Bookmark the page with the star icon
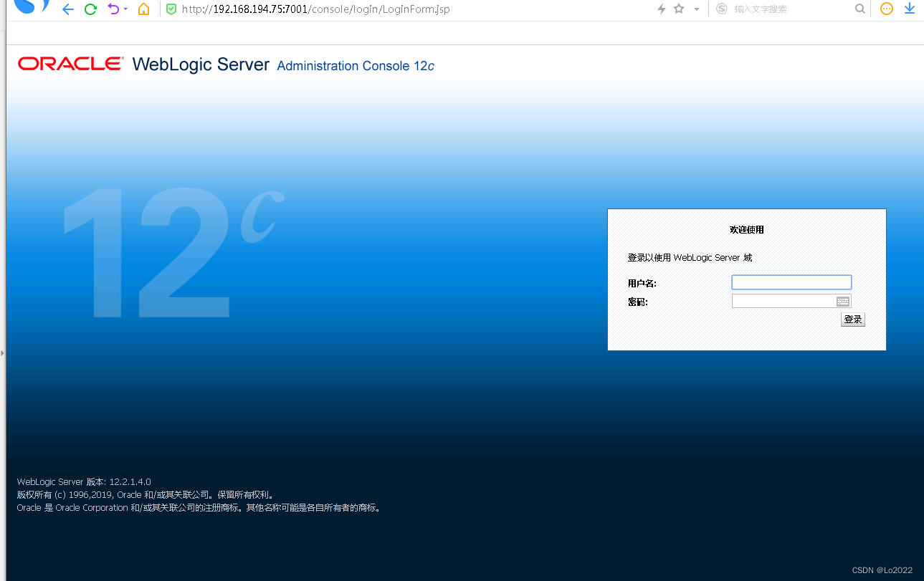The width and height of the screenshot is (924, 581). point(679,9)
